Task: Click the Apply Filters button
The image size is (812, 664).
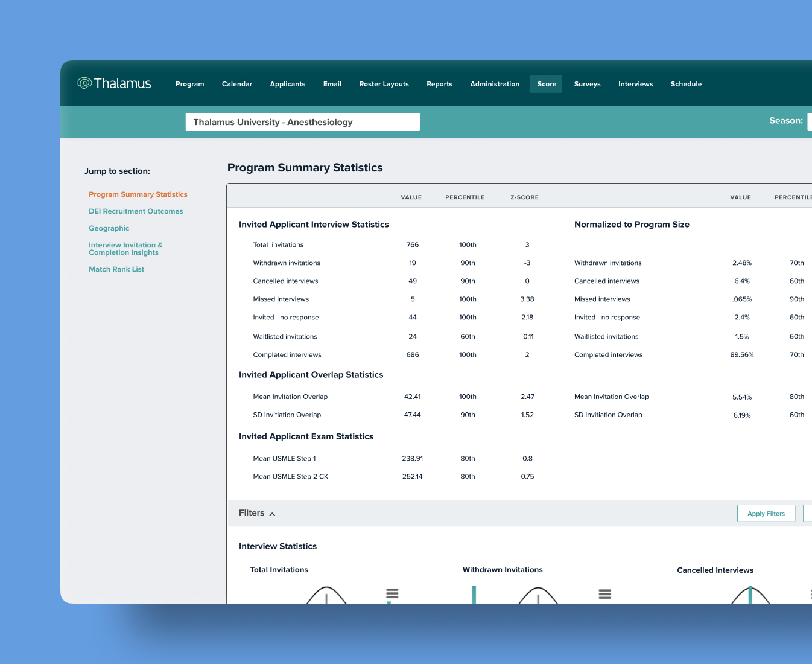Action: point(766,513)
